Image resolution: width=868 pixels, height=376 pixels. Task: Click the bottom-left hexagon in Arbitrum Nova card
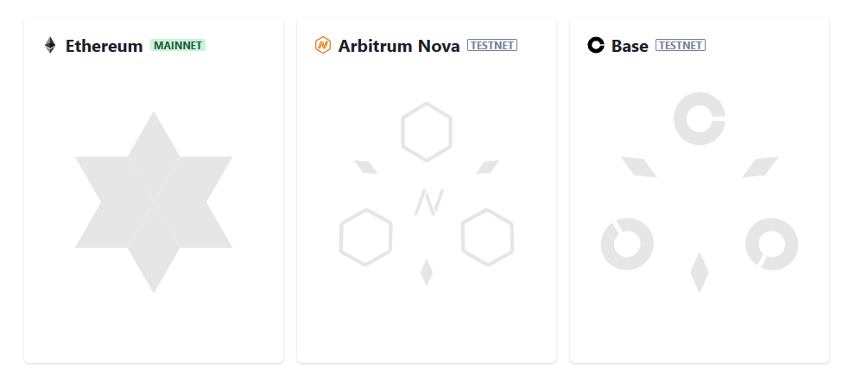click(366, 237)
